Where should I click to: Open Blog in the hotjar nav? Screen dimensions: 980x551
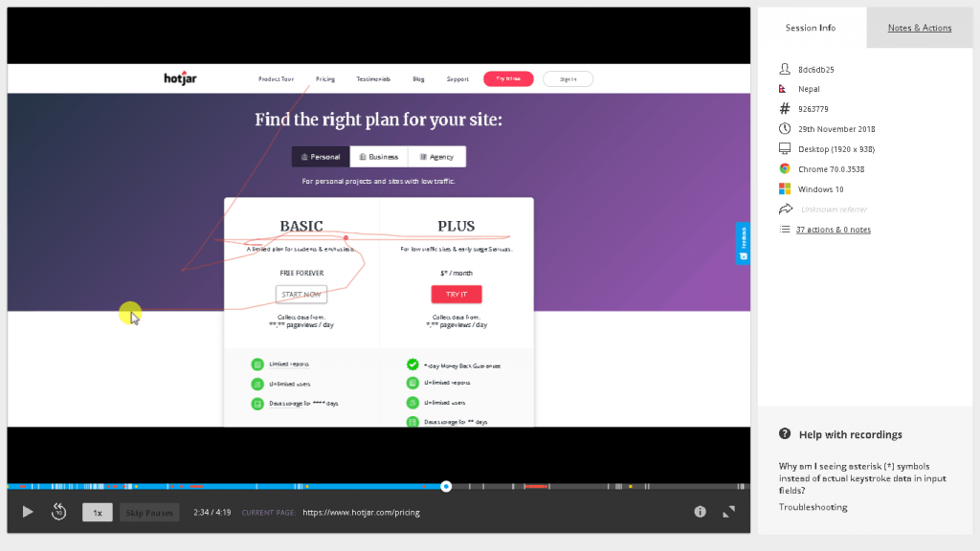coord(418,78)
